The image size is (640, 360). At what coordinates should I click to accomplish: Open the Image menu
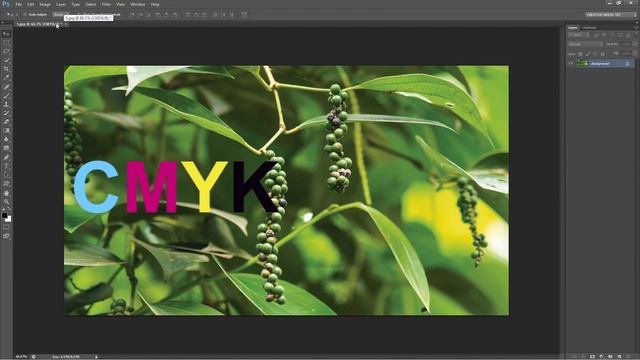(44, 4)
